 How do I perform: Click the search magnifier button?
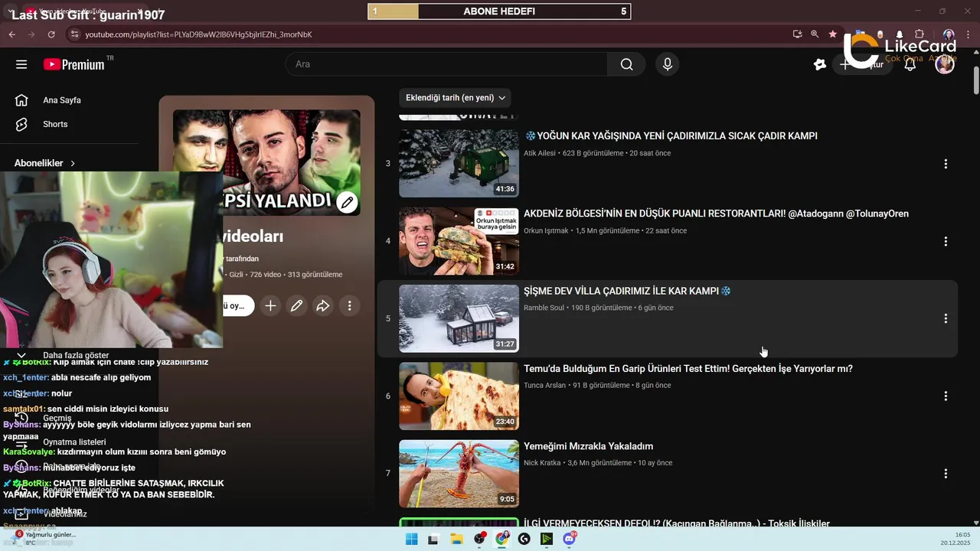pos(626,64)
